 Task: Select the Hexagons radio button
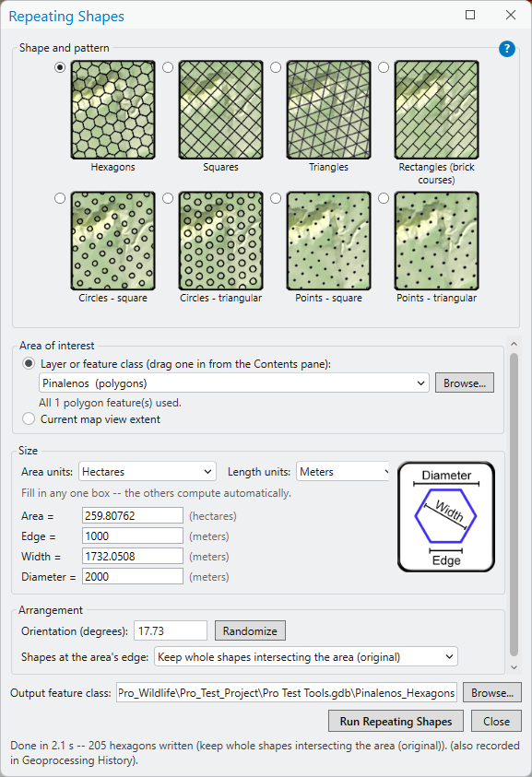(60, 67)
